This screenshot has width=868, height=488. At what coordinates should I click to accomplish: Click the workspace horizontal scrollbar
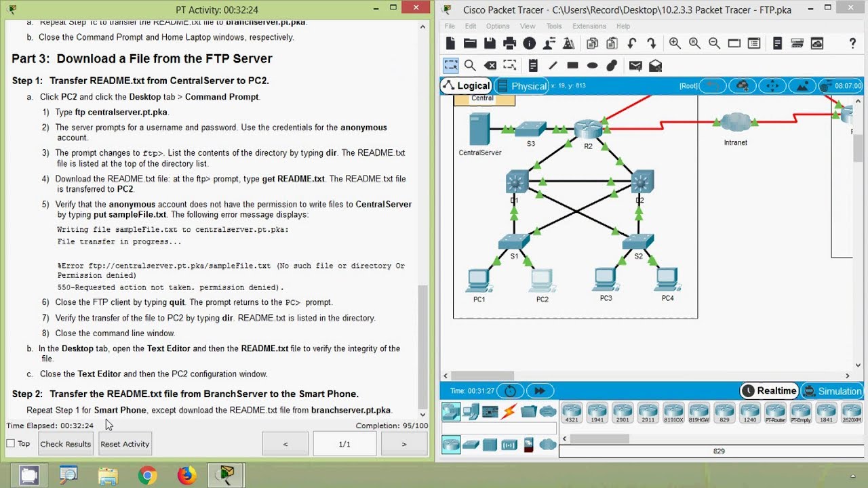(x=483, y=375)
